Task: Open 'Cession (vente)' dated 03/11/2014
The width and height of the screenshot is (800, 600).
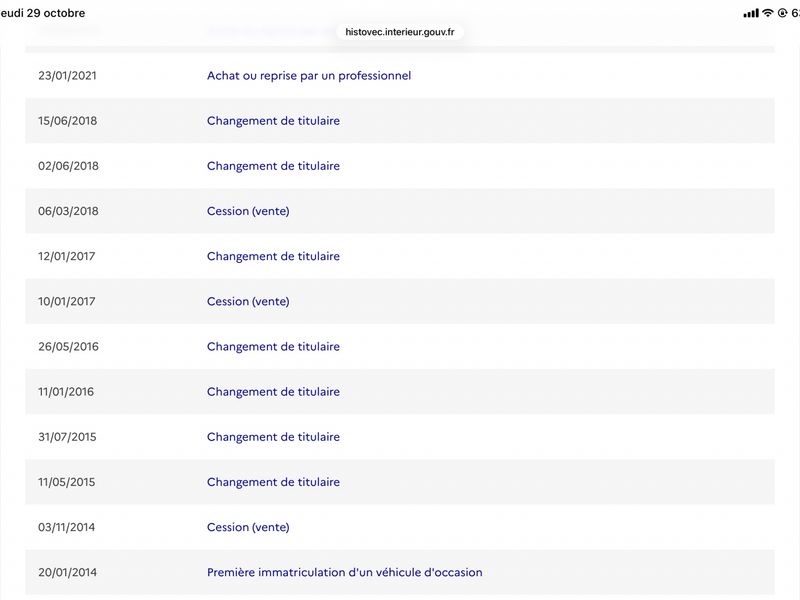Action: (x=248, y=527)
